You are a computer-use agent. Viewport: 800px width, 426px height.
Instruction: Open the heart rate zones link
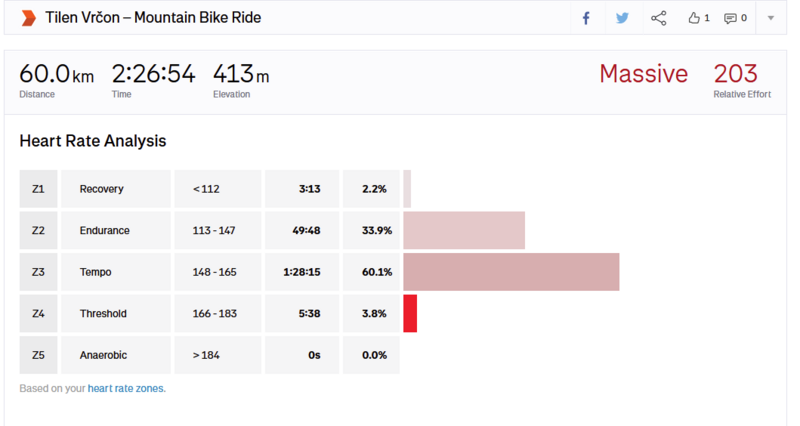[x=126, y=388]
